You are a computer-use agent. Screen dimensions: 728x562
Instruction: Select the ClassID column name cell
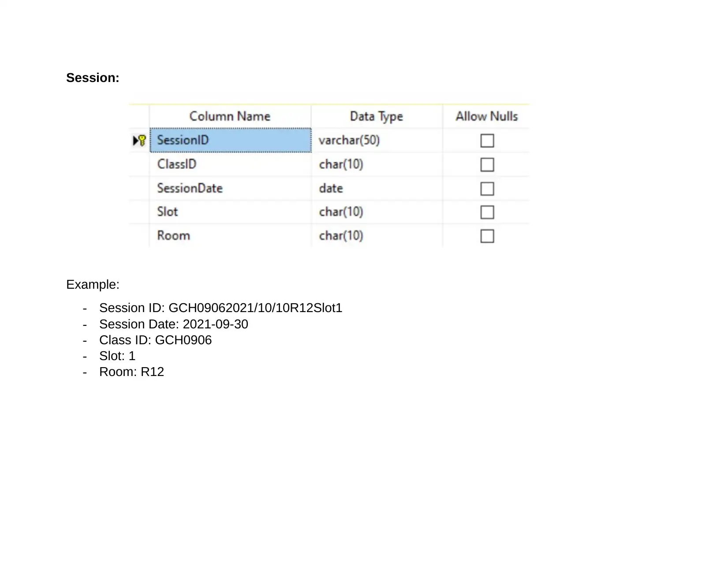tap(231, 164)
